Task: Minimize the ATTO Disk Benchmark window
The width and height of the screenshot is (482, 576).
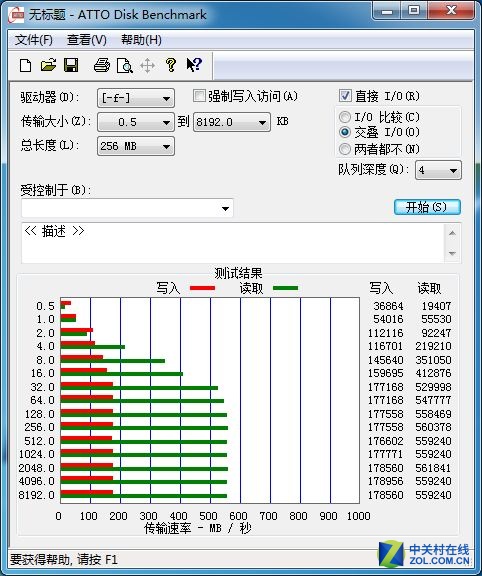Action: coord(386,11)
